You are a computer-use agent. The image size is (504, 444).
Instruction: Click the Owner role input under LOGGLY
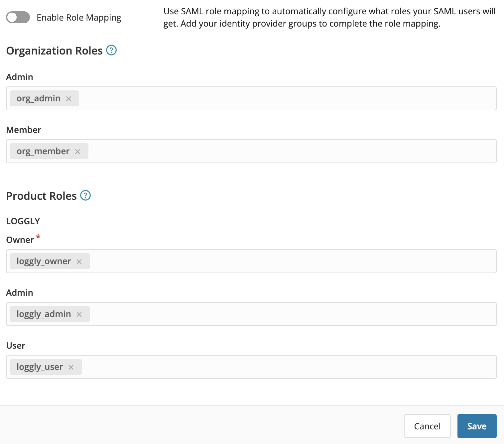point(266,262)
